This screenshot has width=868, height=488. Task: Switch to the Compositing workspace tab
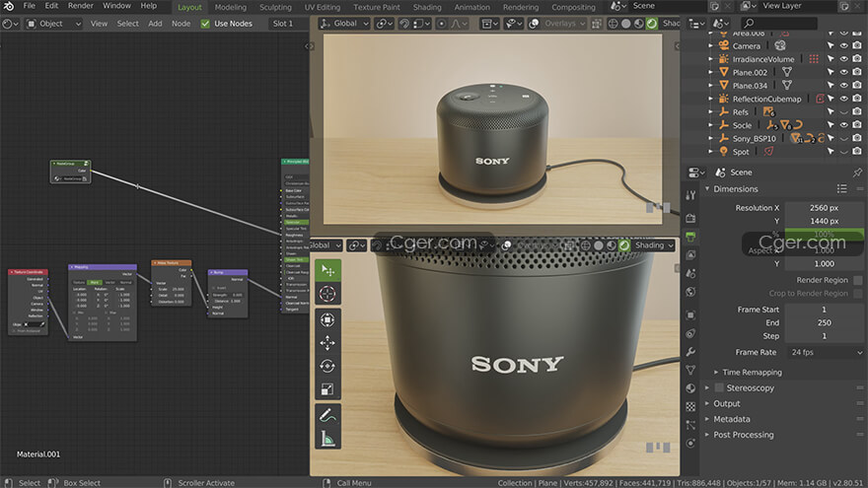pyautogui.click(x=573, y=7)
